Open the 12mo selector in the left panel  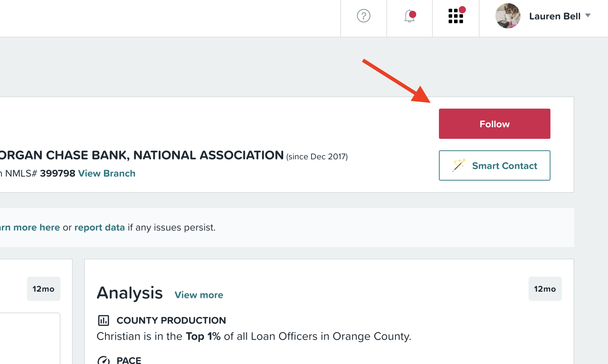point(44,289)
